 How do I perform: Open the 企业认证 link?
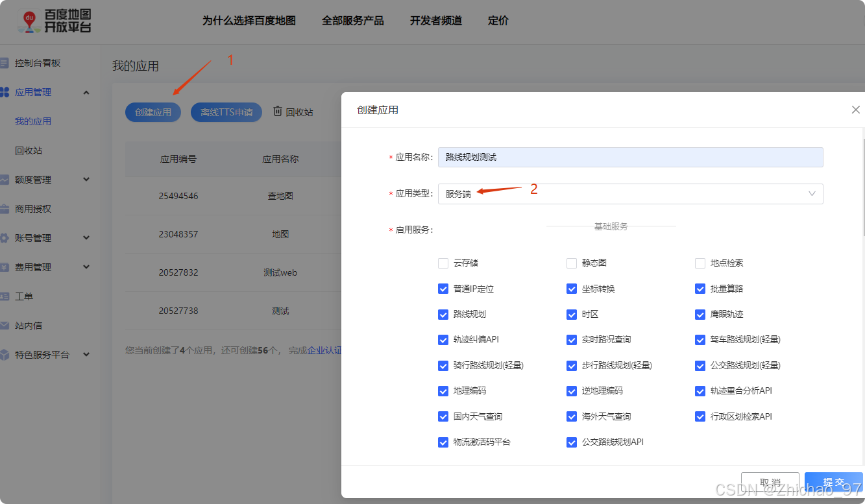point(324,350)
